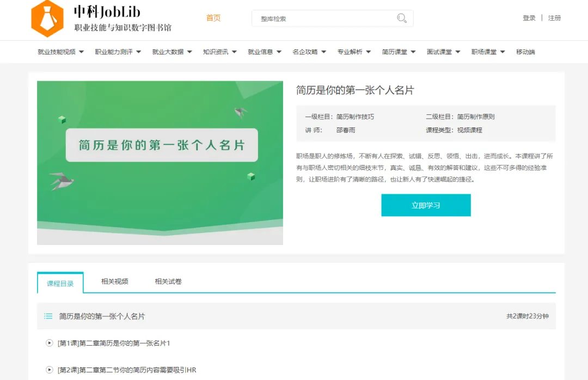Click the 立即学习 button
Screen dimensions: 588x380
click(x=426, y=205)
